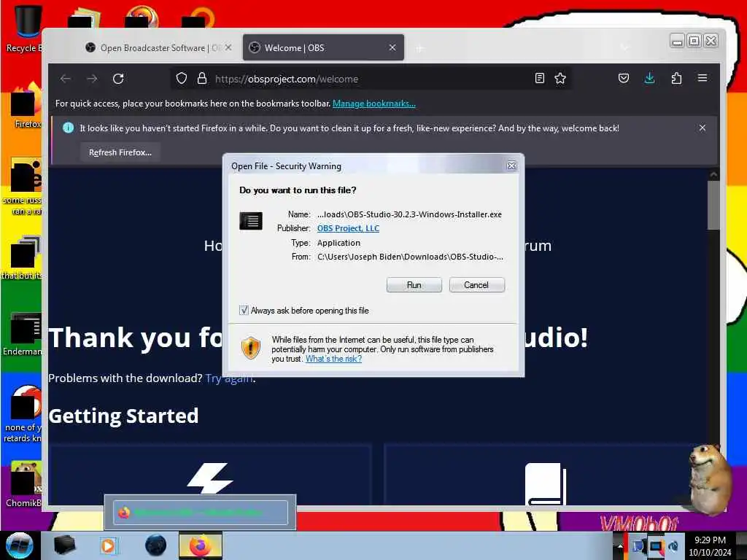Open the black box taskbar icon

[x=64, y=545]
